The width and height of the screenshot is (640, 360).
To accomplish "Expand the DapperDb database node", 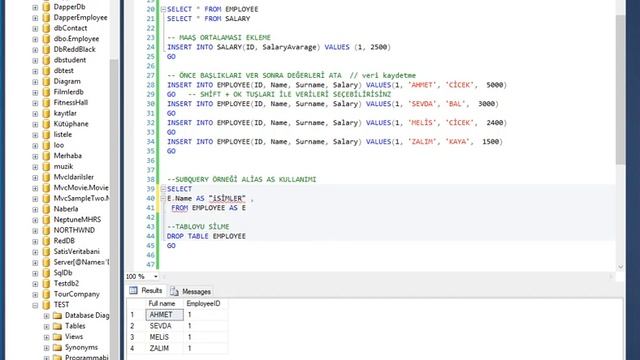I will point(35,7).
